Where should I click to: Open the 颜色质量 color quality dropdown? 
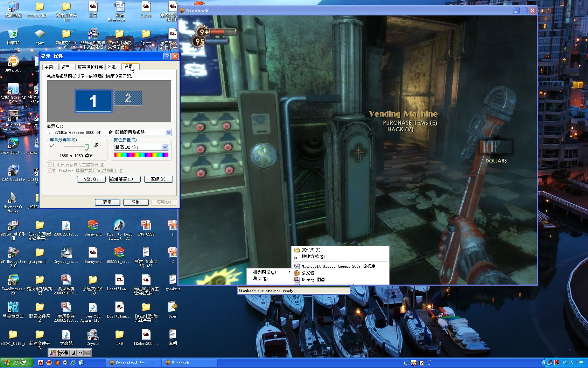tap(165, 147)
